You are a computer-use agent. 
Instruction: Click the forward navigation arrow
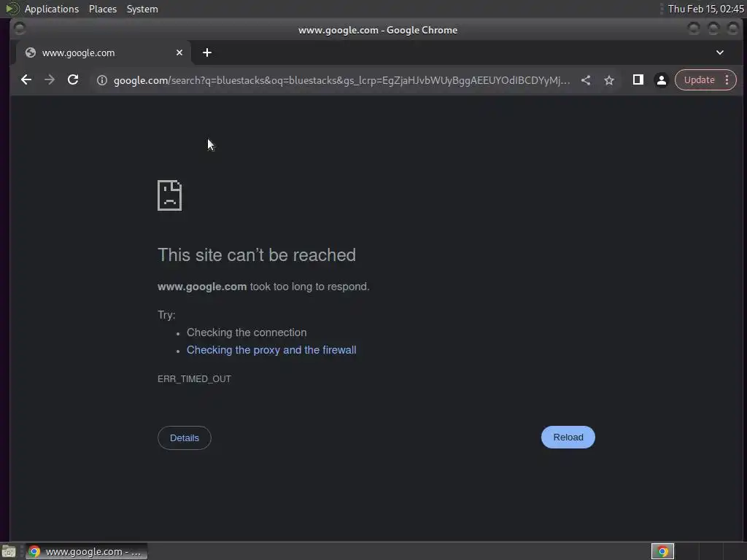pos(50,80)
